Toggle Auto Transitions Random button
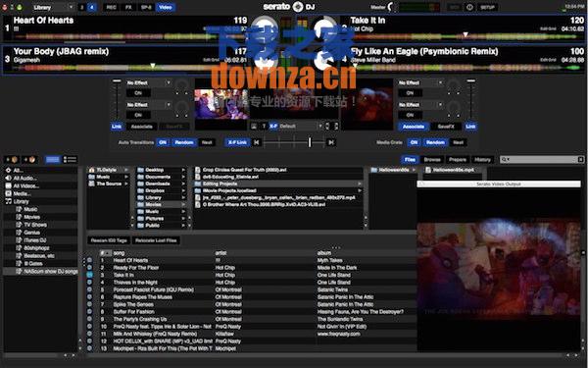Viewport: 588px width, 368px height. tap(184, 142)
